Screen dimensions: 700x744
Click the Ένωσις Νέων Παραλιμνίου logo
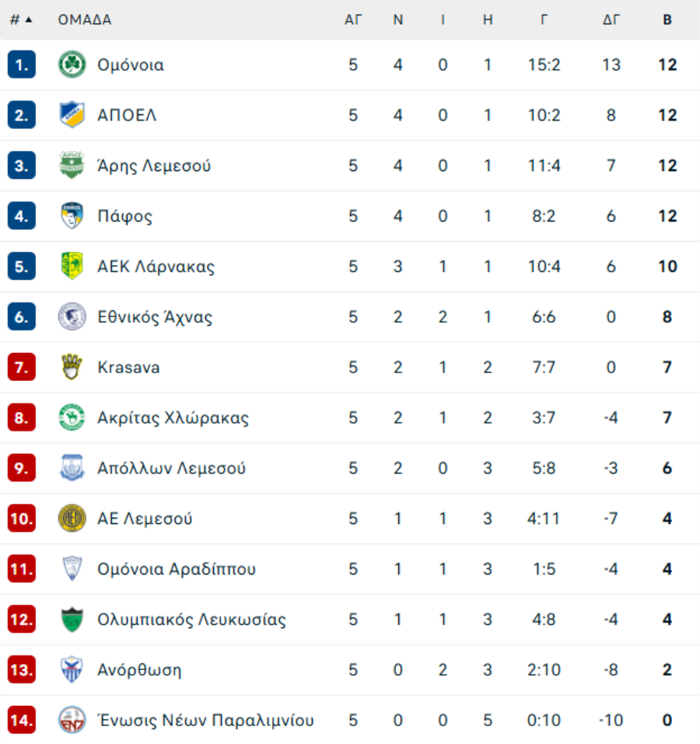(x=72, y=720)
